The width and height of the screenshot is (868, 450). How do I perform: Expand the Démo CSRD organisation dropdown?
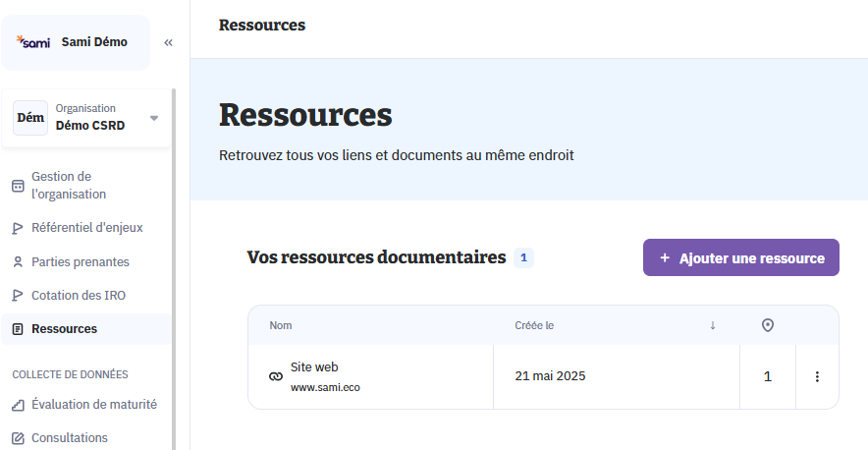(x=154, y=119)
